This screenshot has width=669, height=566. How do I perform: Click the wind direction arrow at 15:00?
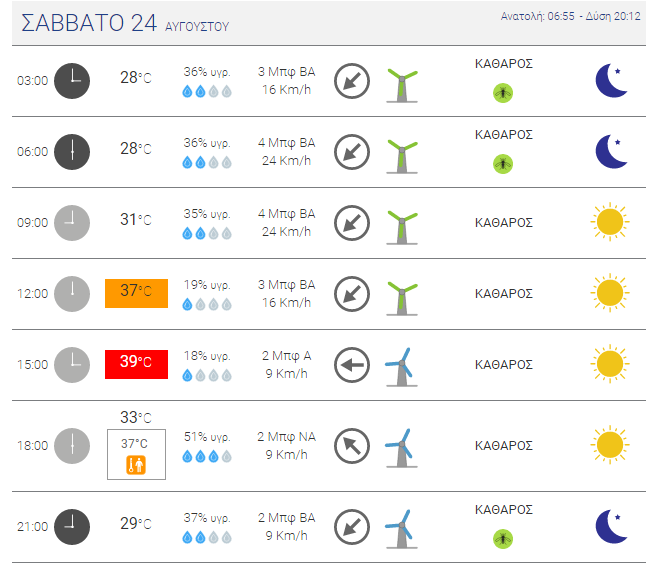tap(352, 365)
